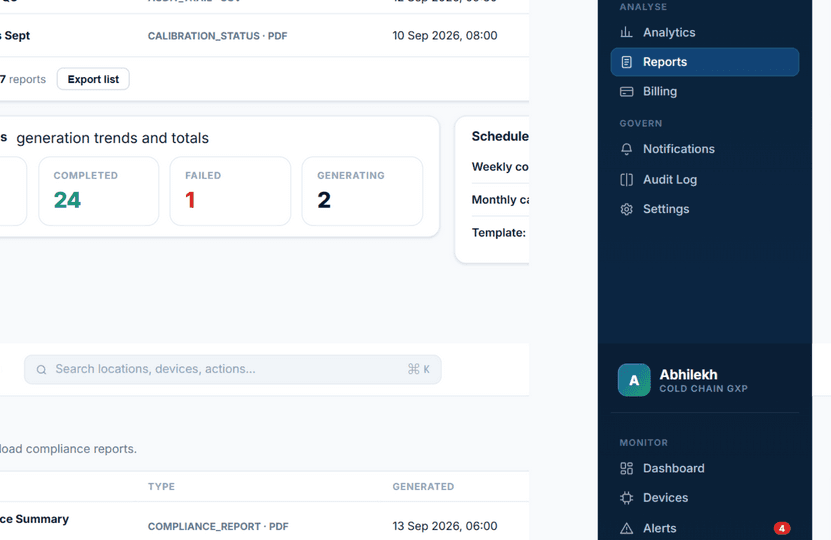The image size is (831, 540).
Task: Click the Settings gear icon
Action: pos(626,209)
